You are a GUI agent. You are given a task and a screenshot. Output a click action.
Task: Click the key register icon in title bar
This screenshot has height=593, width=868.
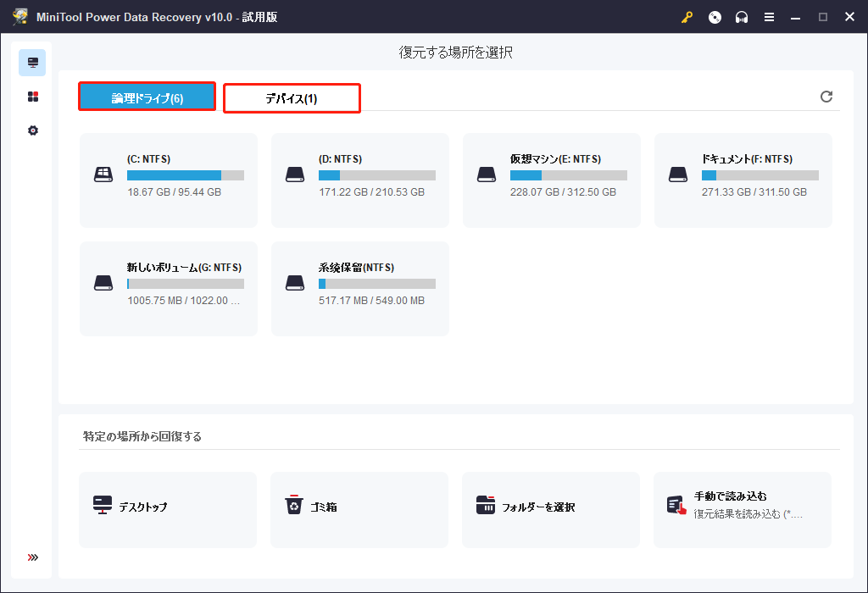pos(687,17)
